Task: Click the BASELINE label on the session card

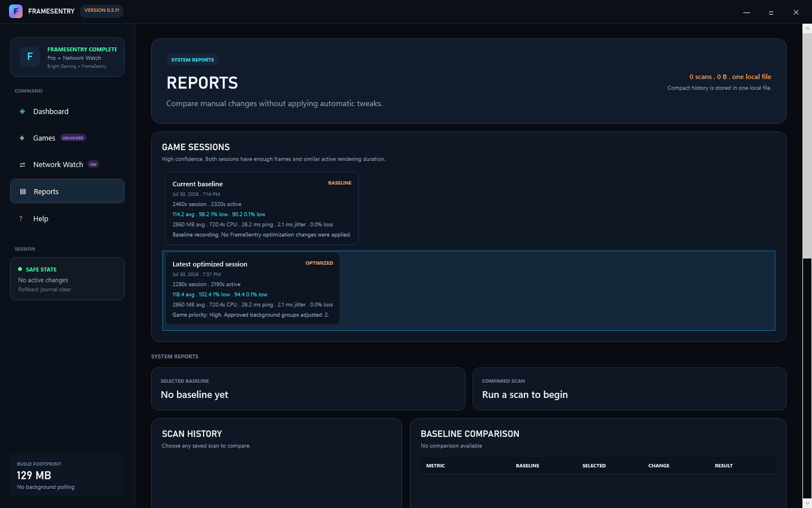Action: [x=339, y=183]
